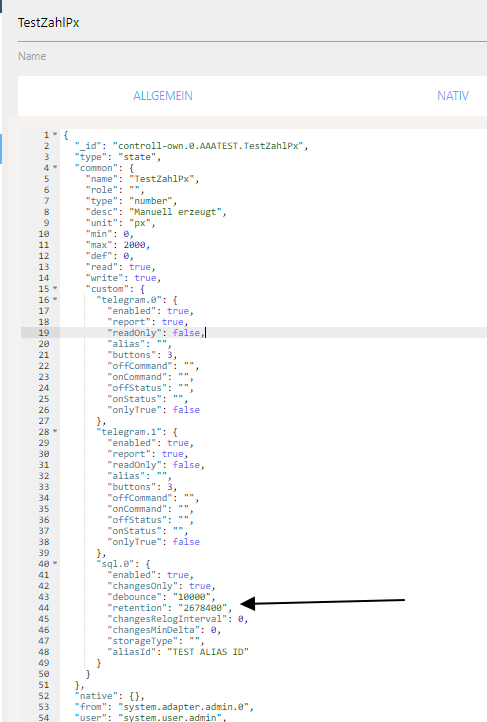
Task: Switch to the NATIV tab
Action: [x=452, y=96]
